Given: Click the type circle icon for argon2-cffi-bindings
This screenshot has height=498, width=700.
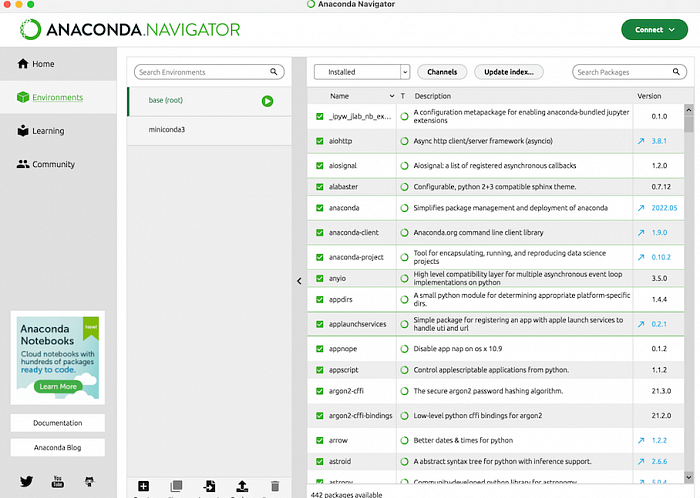Looking at the screenshot, I should point(404,416).
